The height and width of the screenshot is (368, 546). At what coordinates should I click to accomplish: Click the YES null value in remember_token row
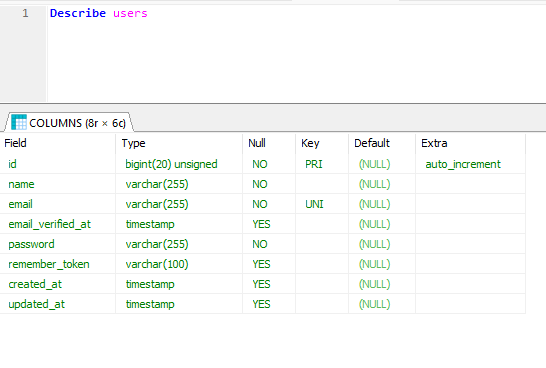pos(269,264)
